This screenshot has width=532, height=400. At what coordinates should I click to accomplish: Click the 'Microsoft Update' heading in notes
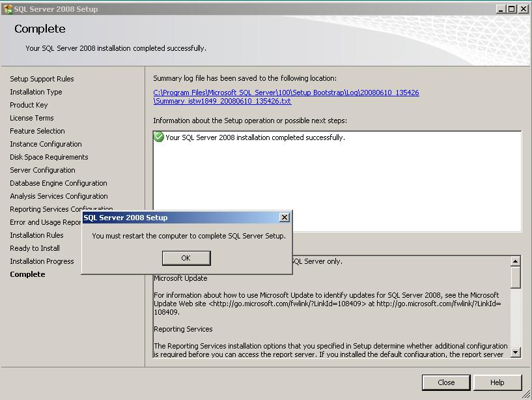[x=180, y=278]
